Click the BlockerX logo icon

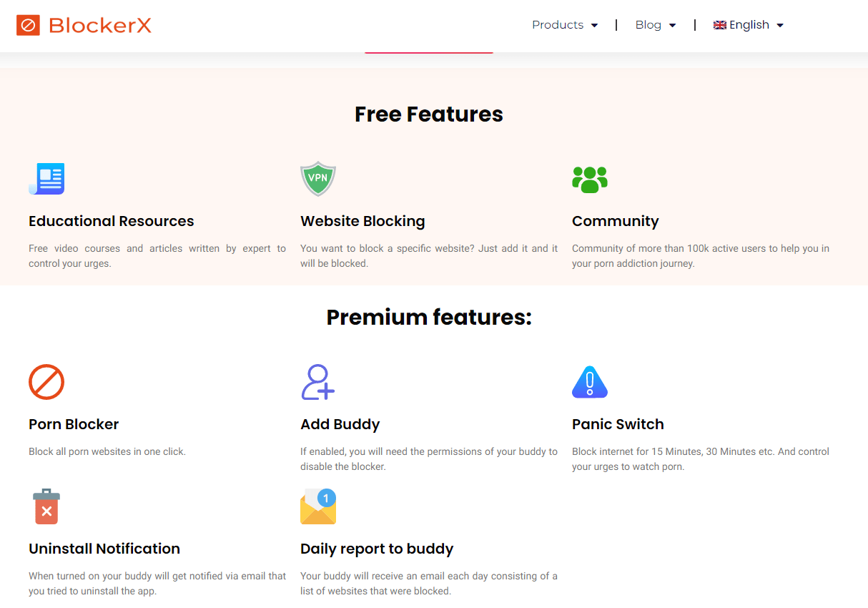(x=29, y=25)
